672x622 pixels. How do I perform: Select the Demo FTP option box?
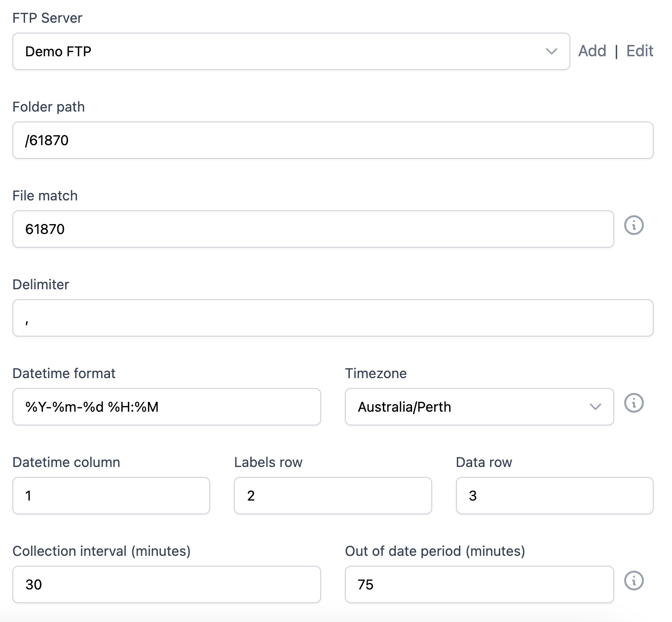tap(291, 51)
